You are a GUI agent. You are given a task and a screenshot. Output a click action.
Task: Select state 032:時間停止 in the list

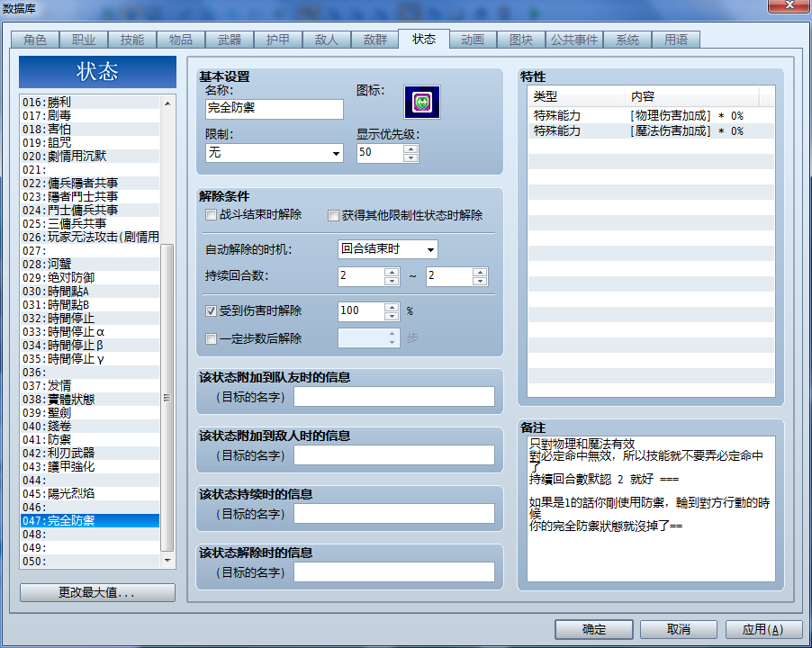[90, 318]
